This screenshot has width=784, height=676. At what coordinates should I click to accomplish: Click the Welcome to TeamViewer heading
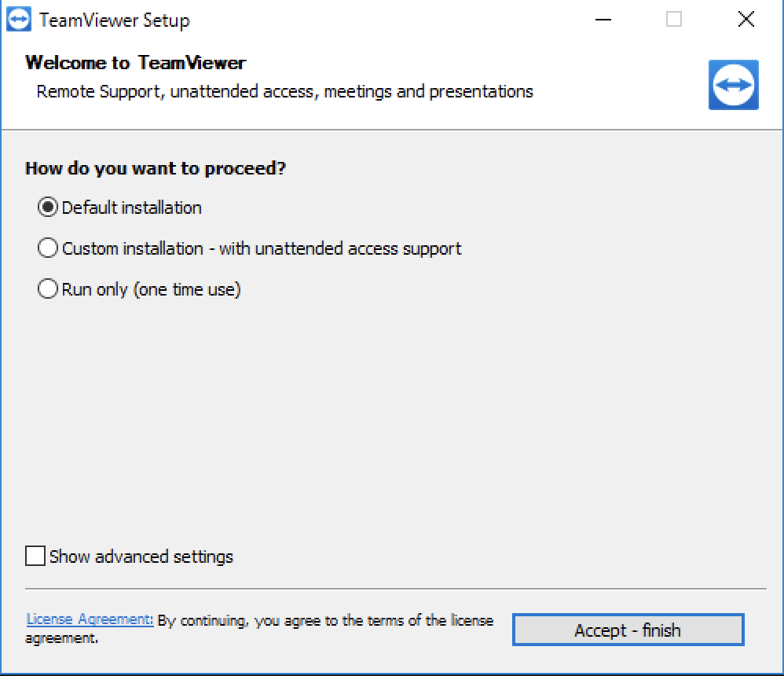tap(135, 63)
